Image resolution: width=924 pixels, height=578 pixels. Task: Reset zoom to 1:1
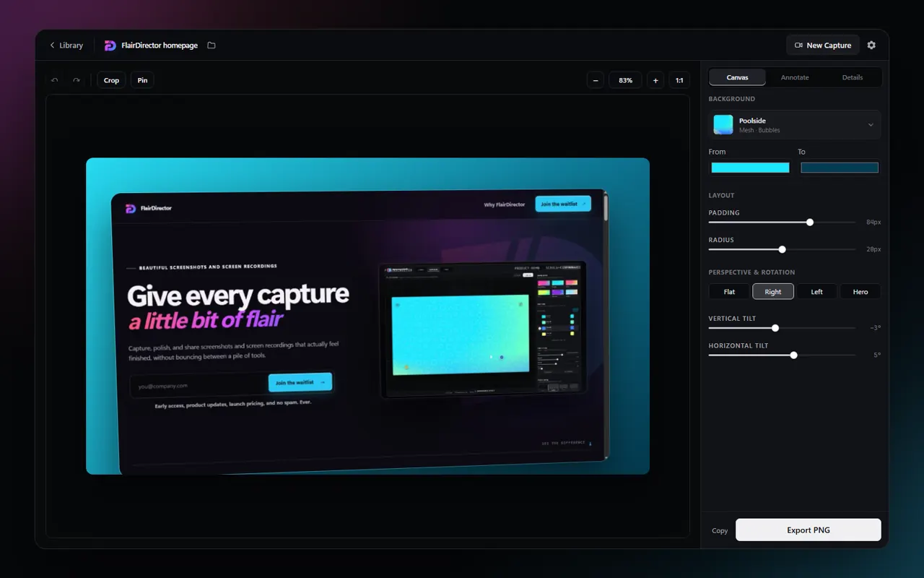click(679, 80)
